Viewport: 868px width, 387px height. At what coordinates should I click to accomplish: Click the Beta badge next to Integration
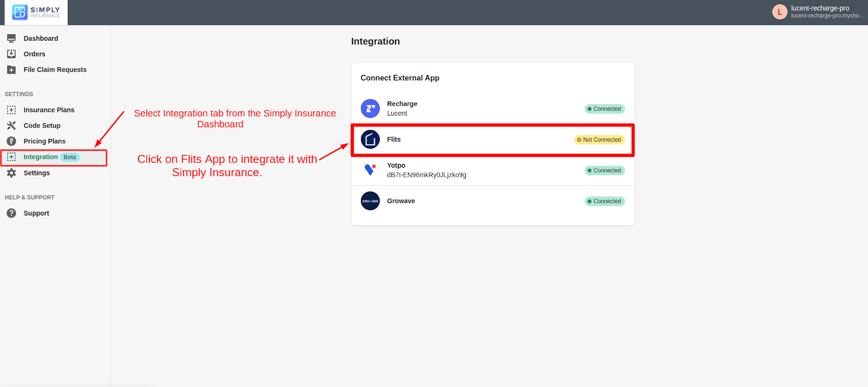click(x=70, y=157)
